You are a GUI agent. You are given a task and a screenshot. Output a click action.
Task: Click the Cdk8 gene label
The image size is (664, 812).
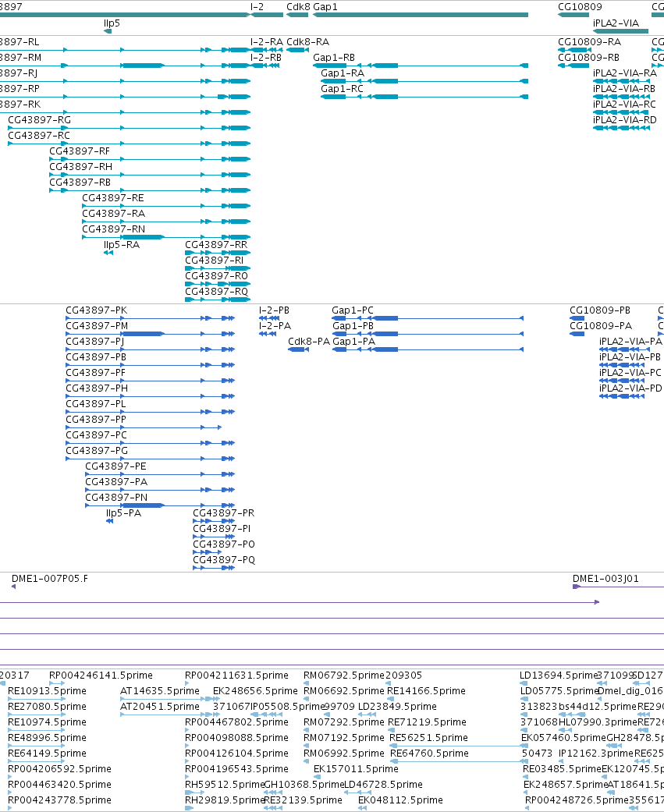298,7
